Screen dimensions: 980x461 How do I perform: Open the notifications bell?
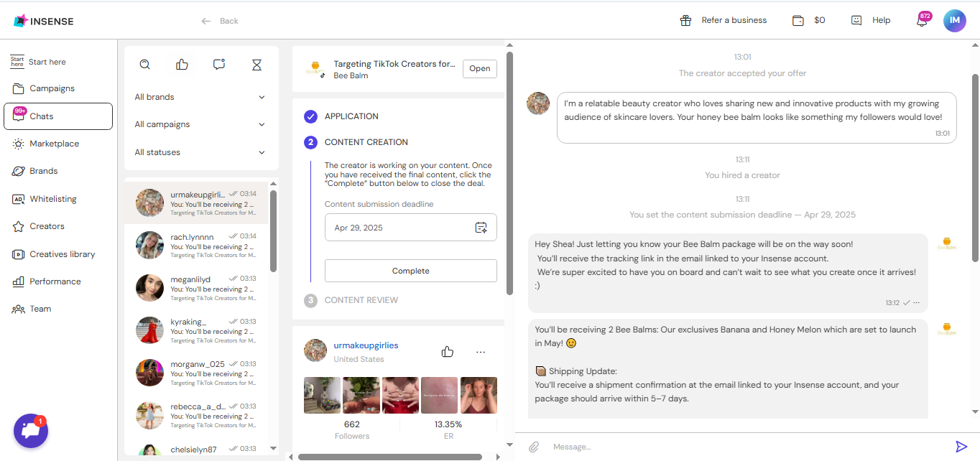922,21
